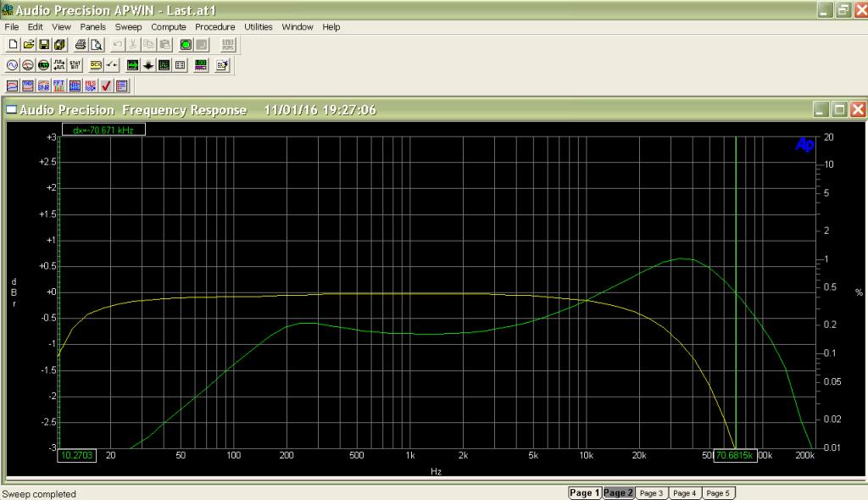Switch to the Page 5 tab
Viewport: 868px width, 500px height.
pos(718,493)
